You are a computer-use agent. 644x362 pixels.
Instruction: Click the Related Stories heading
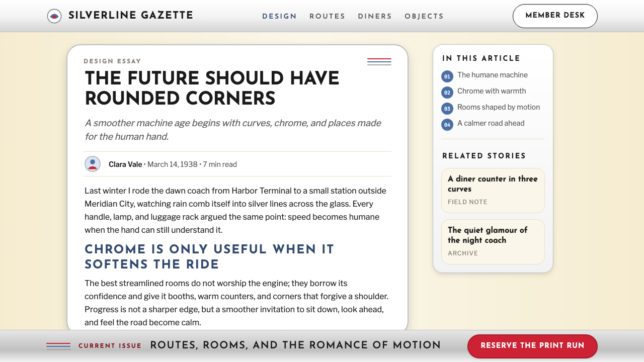[484, 156]
